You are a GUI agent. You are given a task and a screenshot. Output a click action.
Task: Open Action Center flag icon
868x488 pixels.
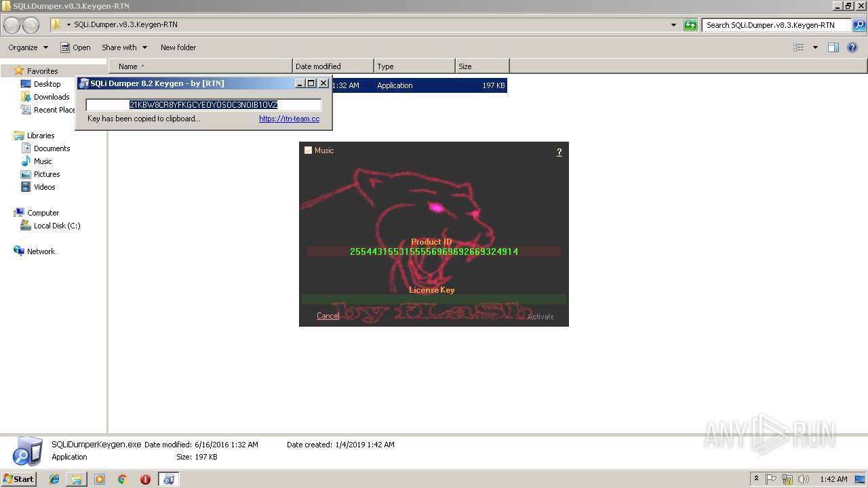tap(772, 479)
